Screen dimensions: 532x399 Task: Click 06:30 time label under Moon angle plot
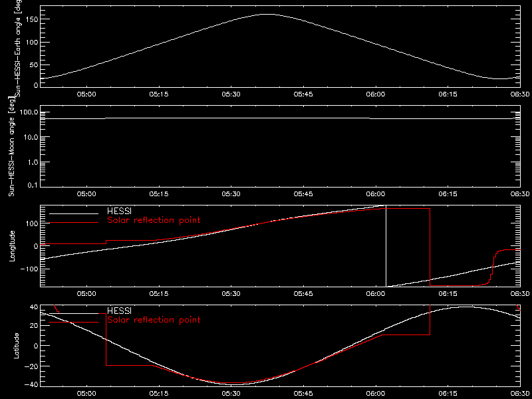click(x=520, y=194)
